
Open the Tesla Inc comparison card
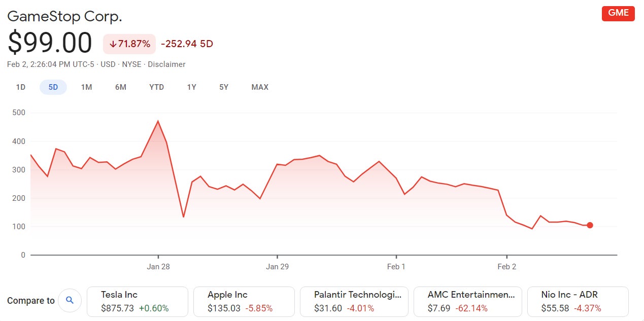click(x=138, y=301)
